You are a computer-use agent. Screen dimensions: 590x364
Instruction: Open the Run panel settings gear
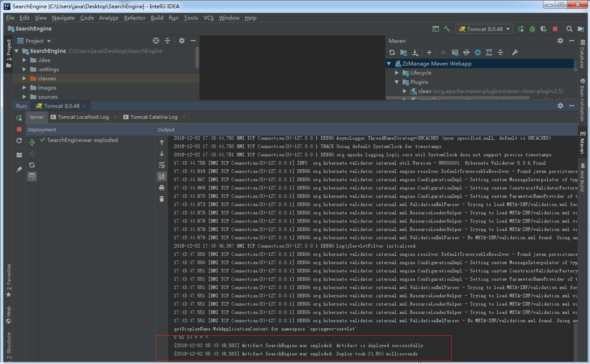560,106
